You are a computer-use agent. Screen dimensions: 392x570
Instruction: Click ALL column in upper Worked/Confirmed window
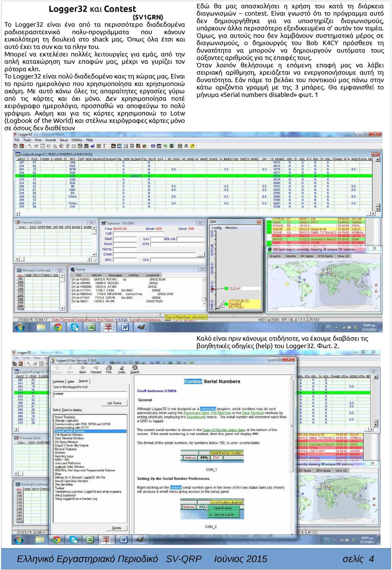20,275
